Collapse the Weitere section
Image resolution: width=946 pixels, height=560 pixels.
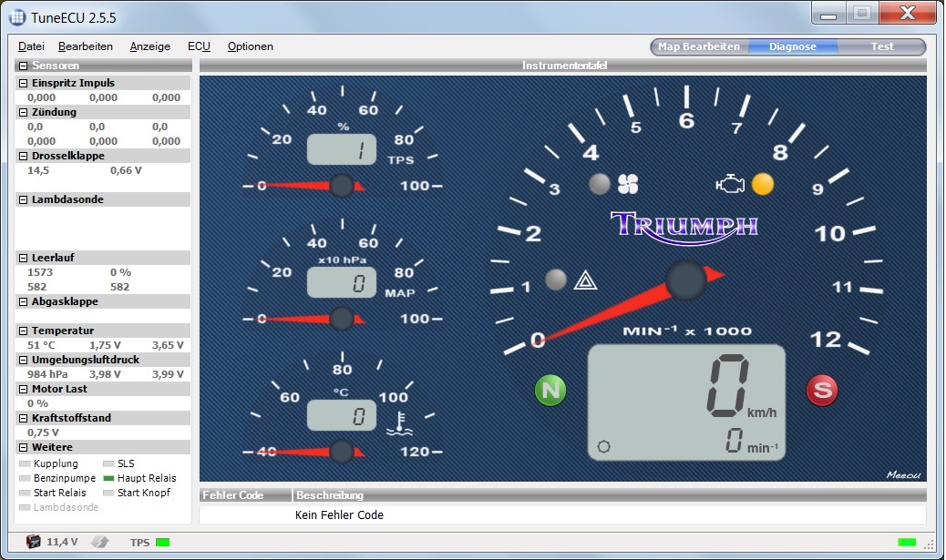point(23,447)
